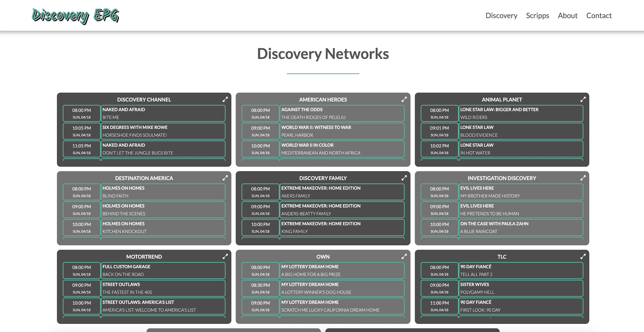Select Lone Star Law 'In Hot Water' listing

521,149
